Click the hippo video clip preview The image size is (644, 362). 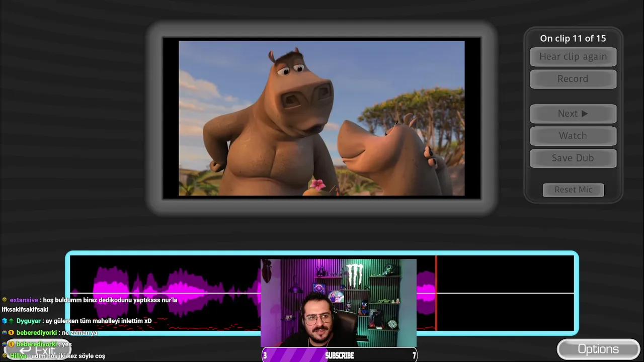[x=321, y=118]
